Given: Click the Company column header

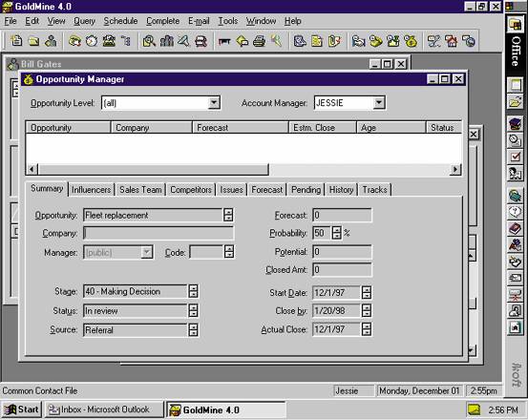Looking at the screenshot, I should [152, 128].
